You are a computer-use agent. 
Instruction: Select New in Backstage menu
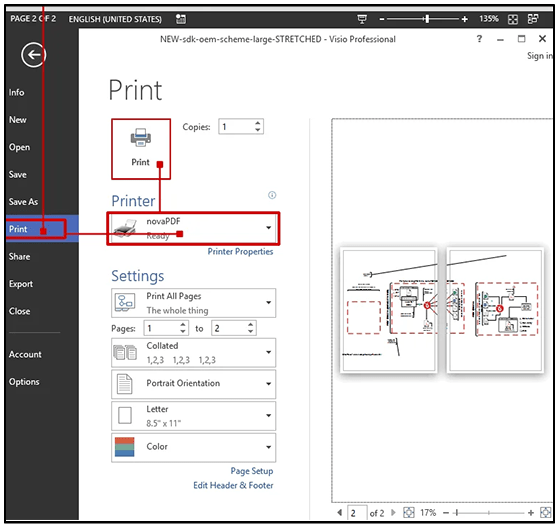click(17, 120)
